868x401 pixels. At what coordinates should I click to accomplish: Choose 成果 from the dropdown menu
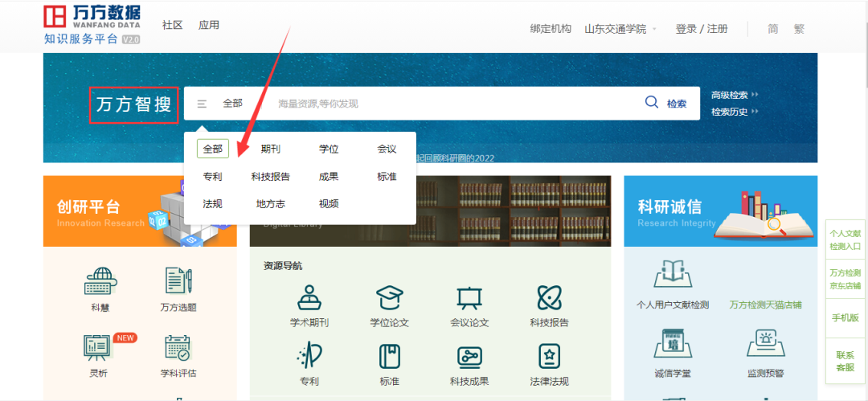(329, 177)
